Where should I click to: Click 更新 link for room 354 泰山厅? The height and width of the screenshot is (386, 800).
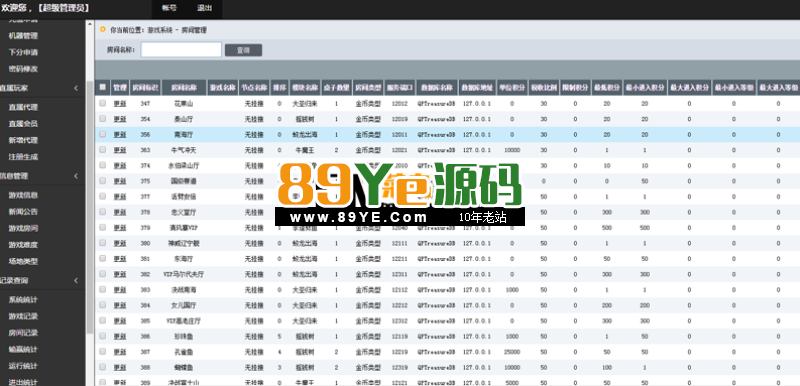pos(119,119)
